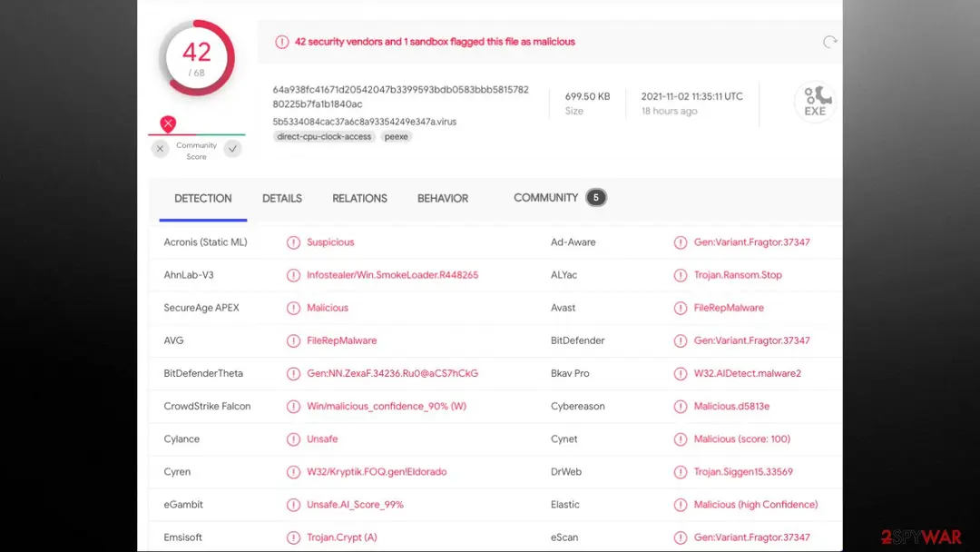This screenshot has width=980, height=552.
Task: Click Malicious.d5813e result text
Action: pyautogui.click(x=731, y=407)
